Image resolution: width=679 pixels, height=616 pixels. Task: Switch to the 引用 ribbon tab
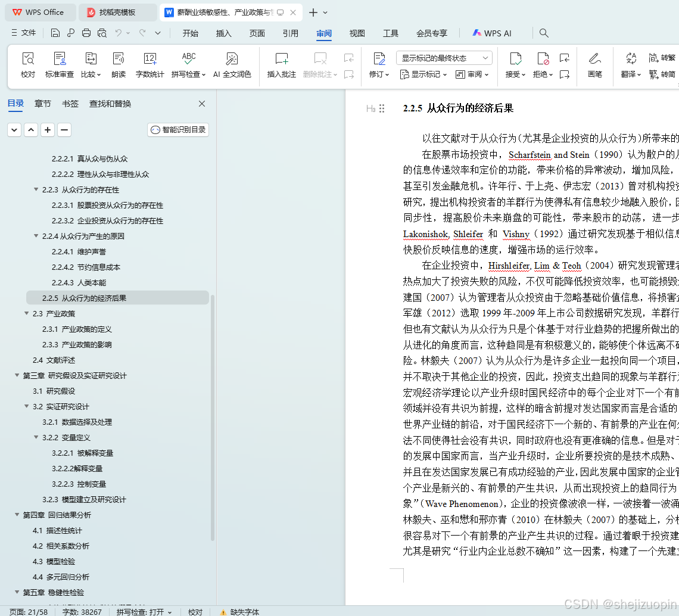point(290,33)
